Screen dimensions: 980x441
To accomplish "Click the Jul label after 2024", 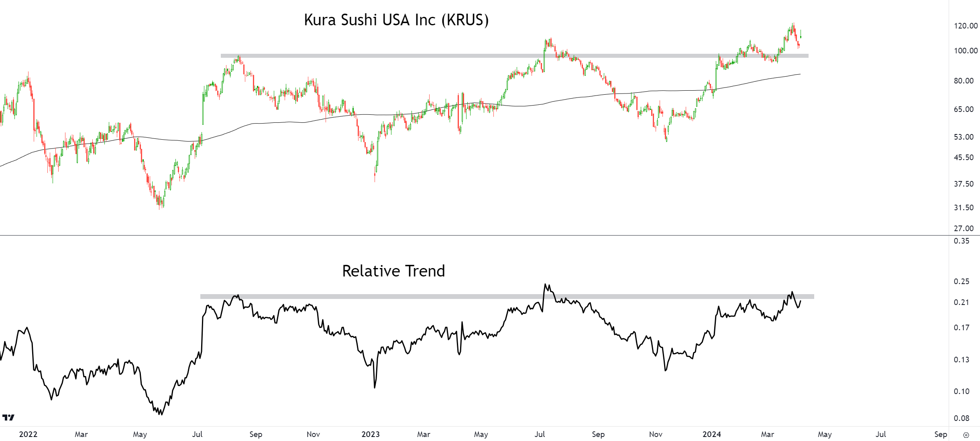I will click(x=881, y=434).
